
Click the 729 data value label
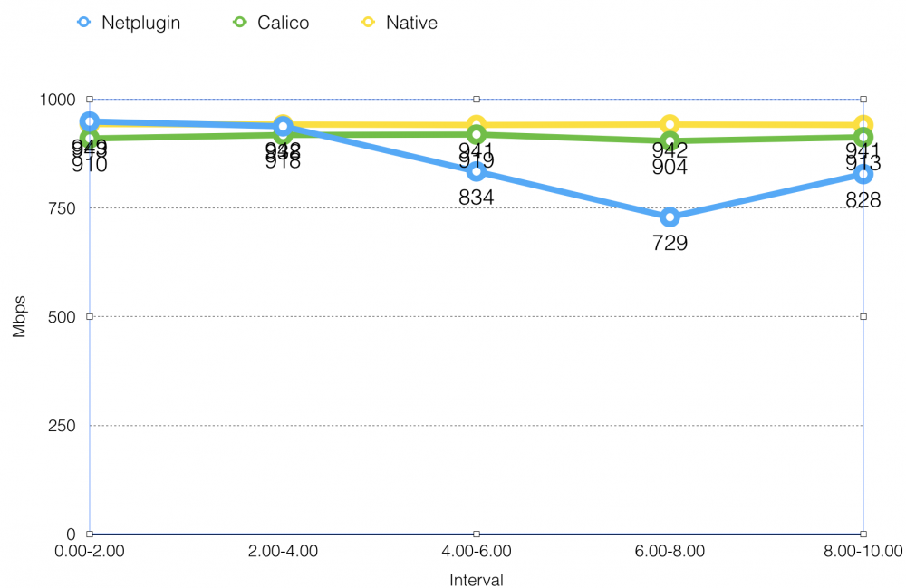[670, 243]
